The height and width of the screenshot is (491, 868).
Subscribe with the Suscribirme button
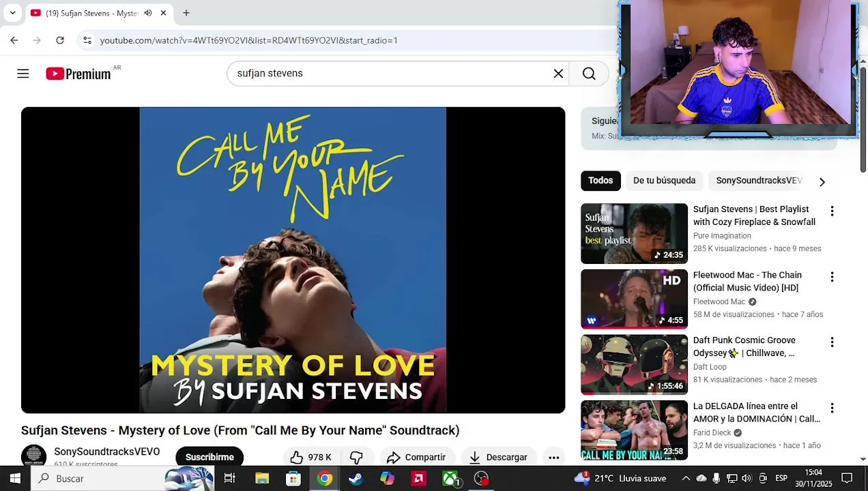pos(209,457)
